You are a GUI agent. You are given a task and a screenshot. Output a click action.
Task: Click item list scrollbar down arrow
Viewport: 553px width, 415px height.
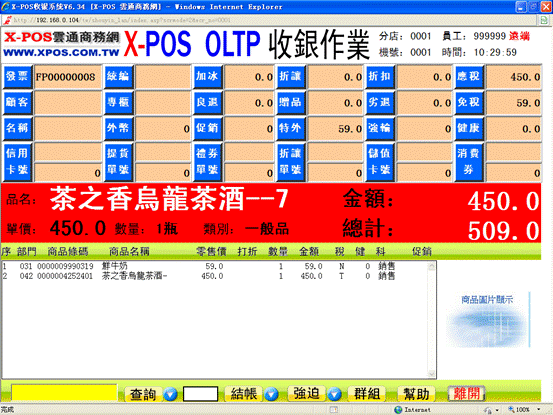[432, 374]
